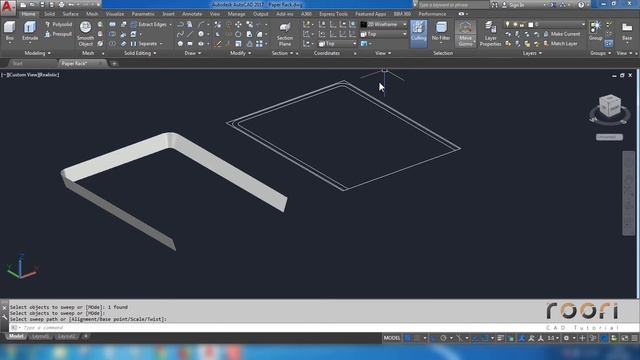Image resolution: width=640 pixels, height=360 pixels.
Task: Click the Smooth Object mesh tool
Action: pos(85,34)
